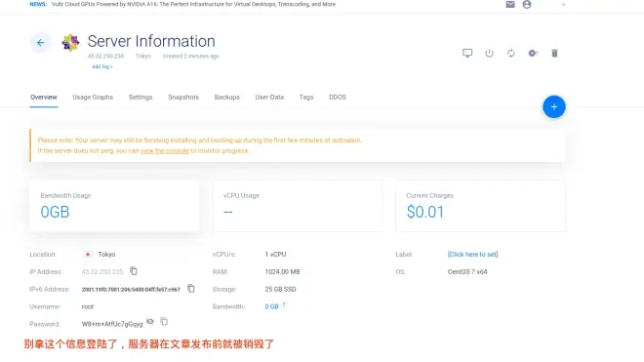This screenshot has height=362, width=644.
Task: Click the vCPU Usage card
Action: coord(298,206)
